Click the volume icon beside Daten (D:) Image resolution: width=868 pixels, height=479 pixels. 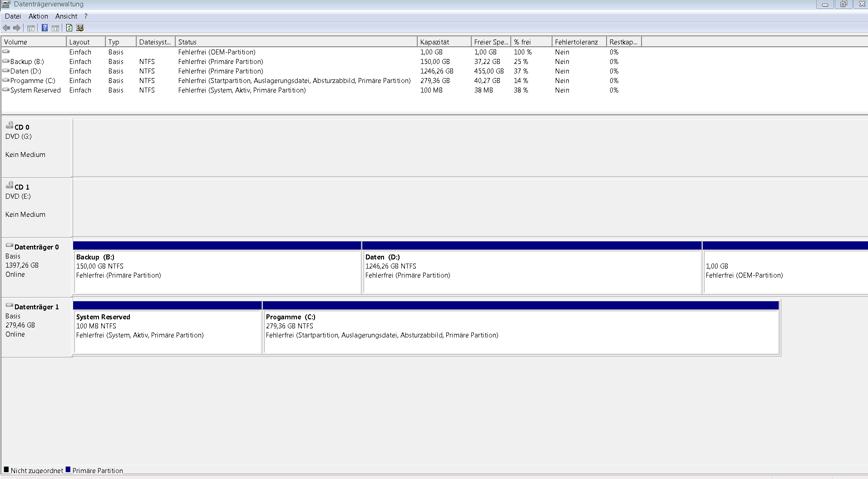point(6,70)
